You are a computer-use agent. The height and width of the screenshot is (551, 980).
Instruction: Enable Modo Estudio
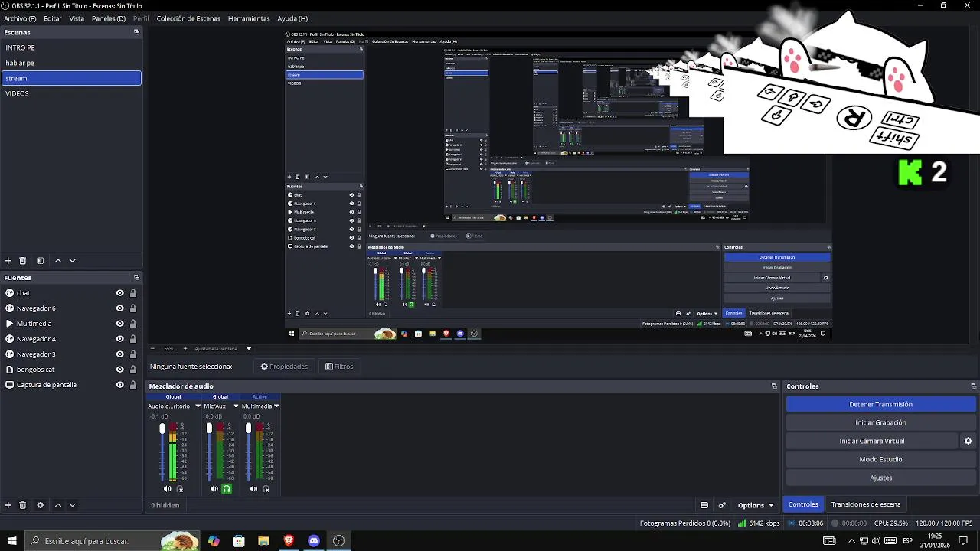tap(880, 459)
